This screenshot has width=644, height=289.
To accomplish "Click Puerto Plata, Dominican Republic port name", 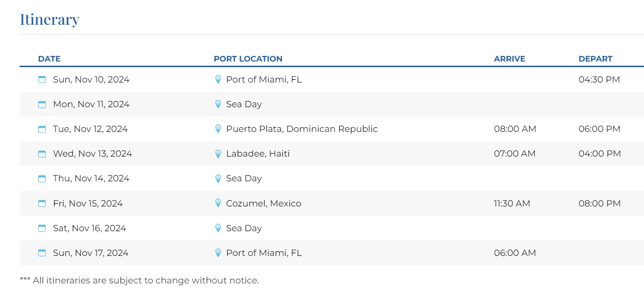I will pyautogui.click(x=301, y=129).
